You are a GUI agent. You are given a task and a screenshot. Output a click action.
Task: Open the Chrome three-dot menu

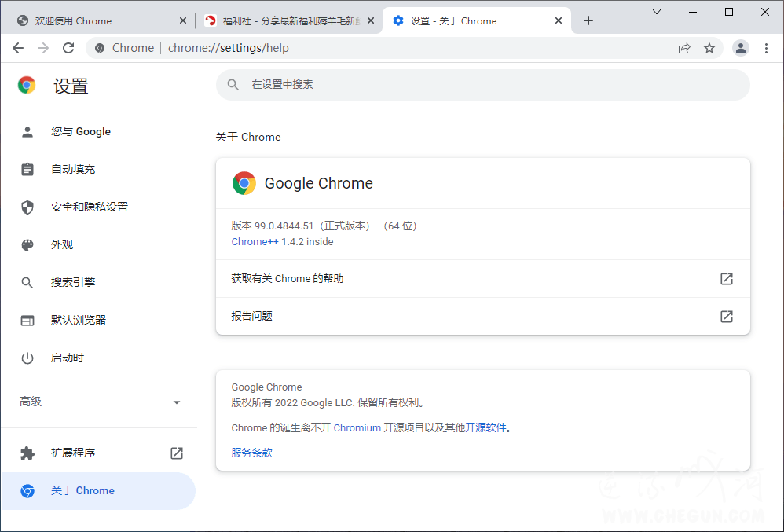point(766,48)
